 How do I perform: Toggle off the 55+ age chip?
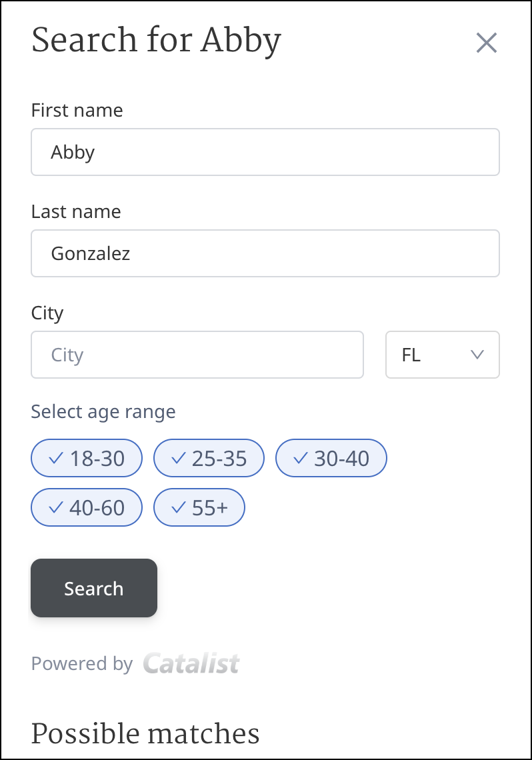coord(199,507)
